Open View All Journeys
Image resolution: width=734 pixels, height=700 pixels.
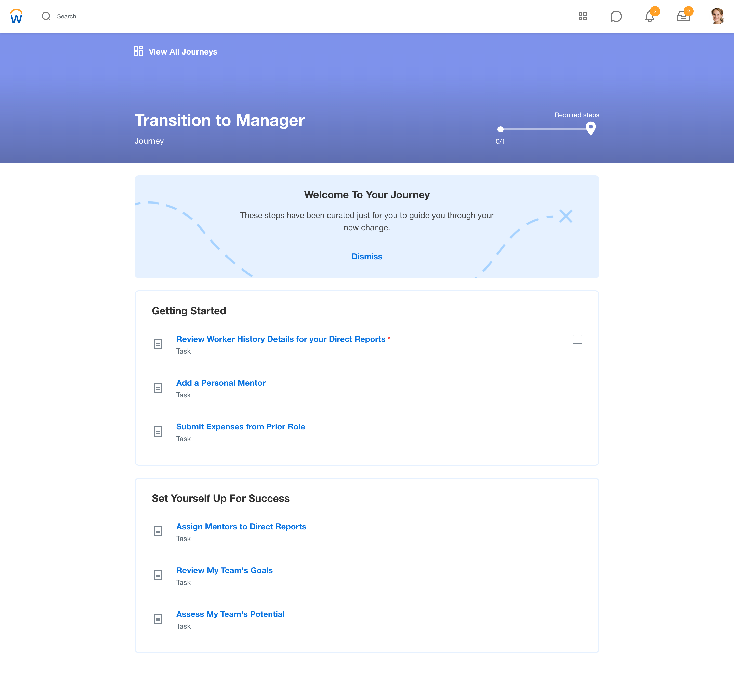[x=182, y=51]
